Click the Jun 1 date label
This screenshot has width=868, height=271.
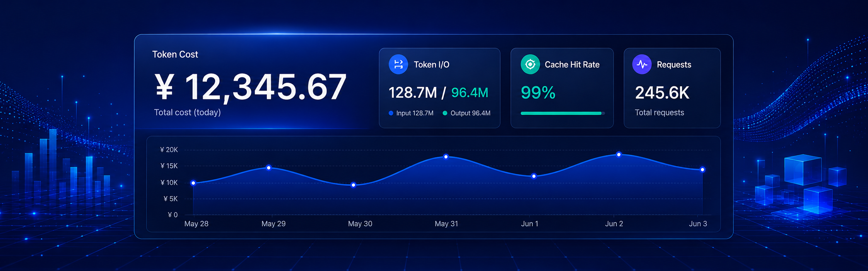tap(530, 224)
